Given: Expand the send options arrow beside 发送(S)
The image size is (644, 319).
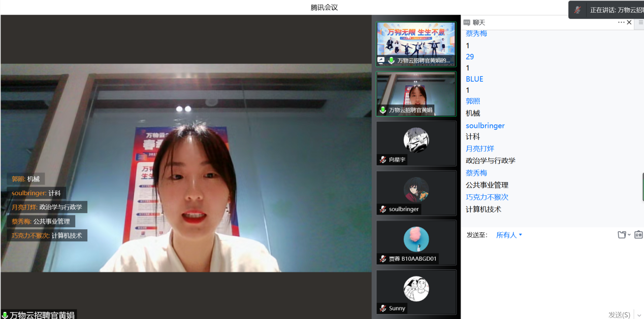Looking at the screenshot, I should coord(638,315).
